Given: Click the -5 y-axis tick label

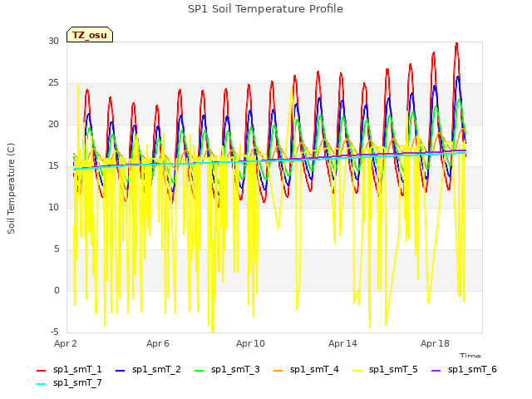Looking at the screenshot, I should point(54,332).
